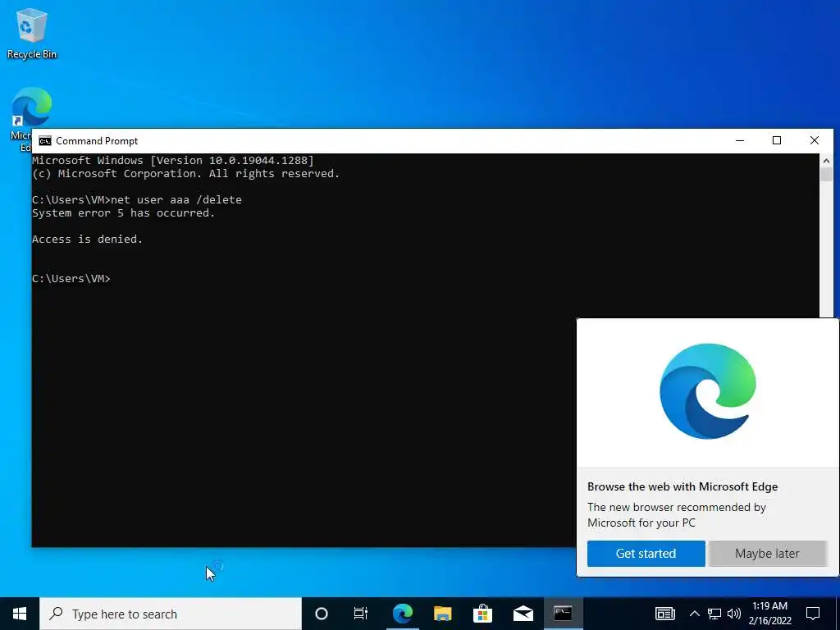Click the 'Access is denied.' output line

click(x=87, y=240)
